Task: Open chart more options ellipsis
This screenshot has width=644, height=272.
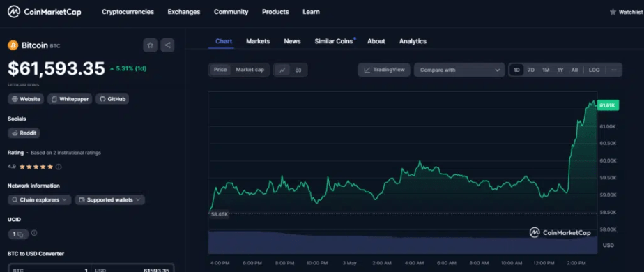Action: (x=613, y=70)
